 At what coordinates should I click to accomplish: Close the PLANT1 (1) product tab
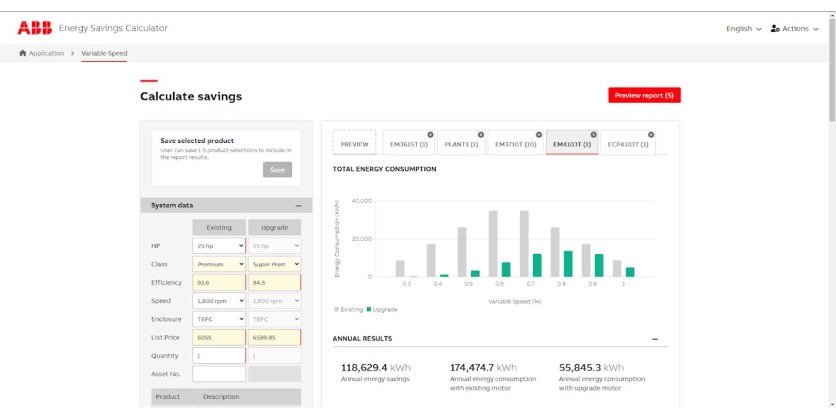tap(481, 134)
